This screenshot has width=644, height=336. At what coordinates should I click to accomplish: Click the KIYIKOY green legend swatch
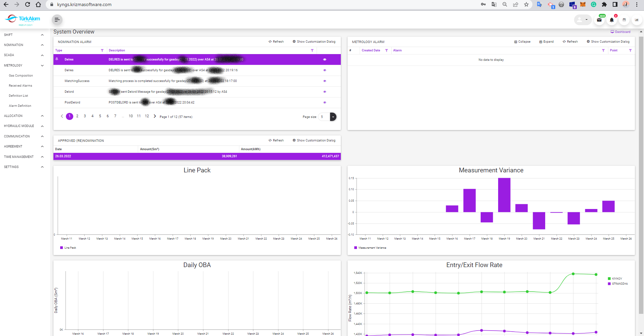609,279
